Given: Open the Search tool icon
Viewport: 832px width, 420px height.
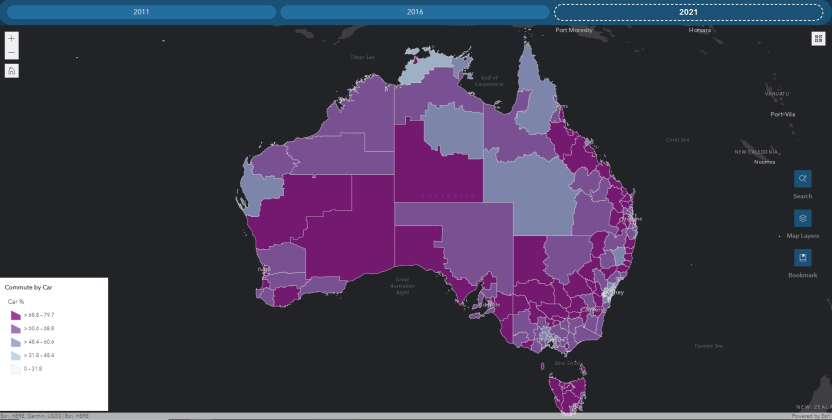Looking at the screenshot, I should [802, 179].
